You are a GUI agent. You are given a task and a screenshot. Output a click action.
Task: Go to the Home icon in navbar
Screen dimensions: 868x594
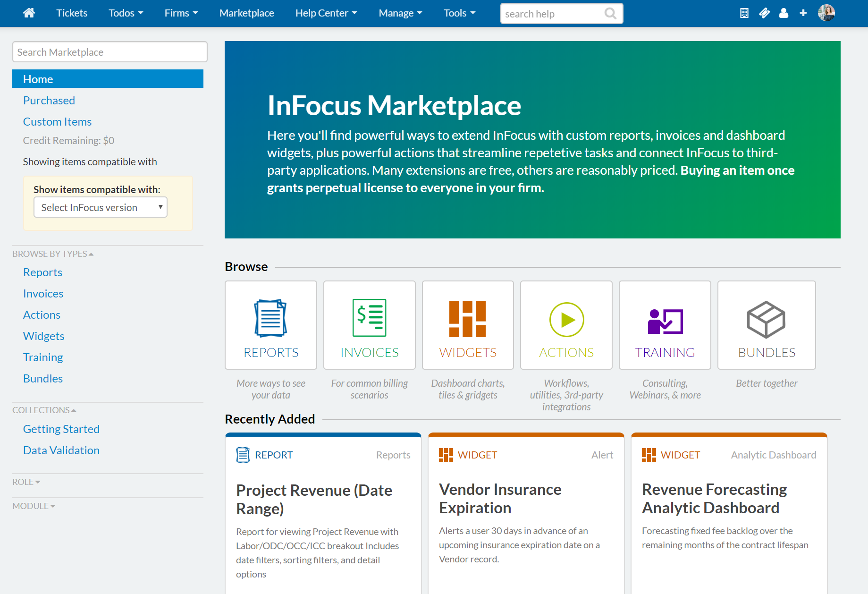[29, 13]
